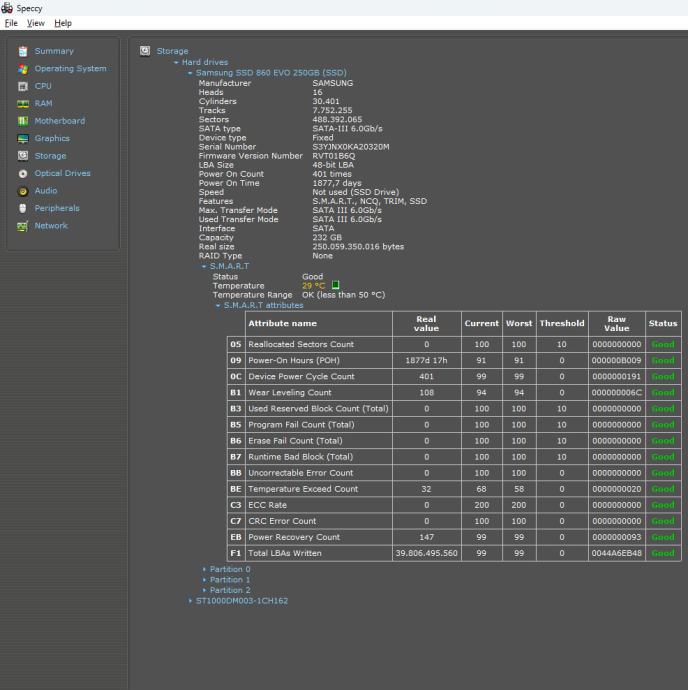Click the Summary icon in sidebar
This screenshot has width=688, height=690.
click(x=23, y=51)
